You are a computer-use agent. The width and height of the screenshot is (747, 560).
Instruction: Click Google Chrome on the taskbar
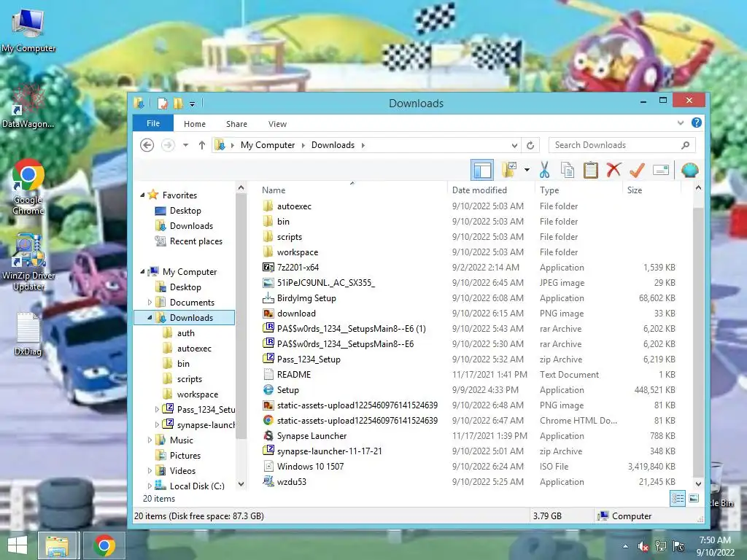[104, 545]
